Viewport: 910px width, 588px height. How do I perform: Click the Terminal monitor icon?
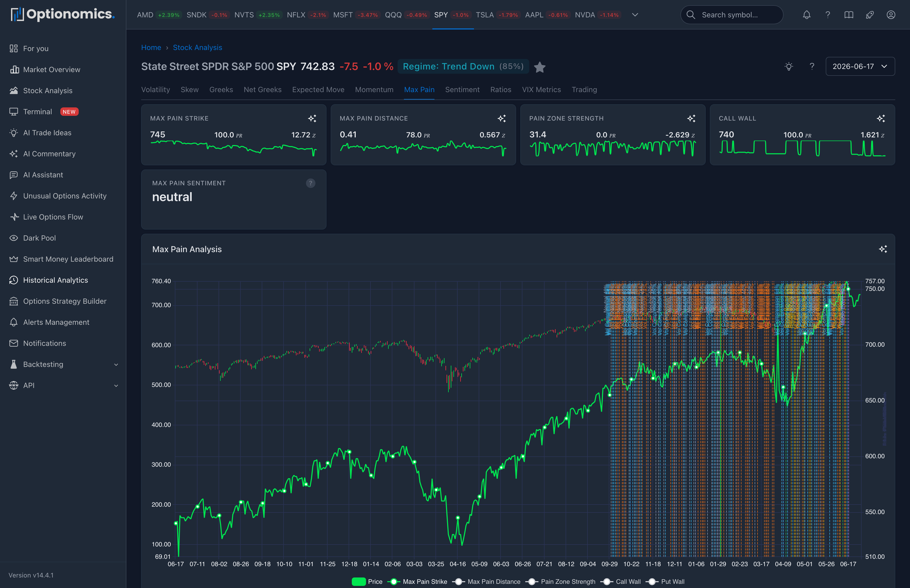click(14, 112)
